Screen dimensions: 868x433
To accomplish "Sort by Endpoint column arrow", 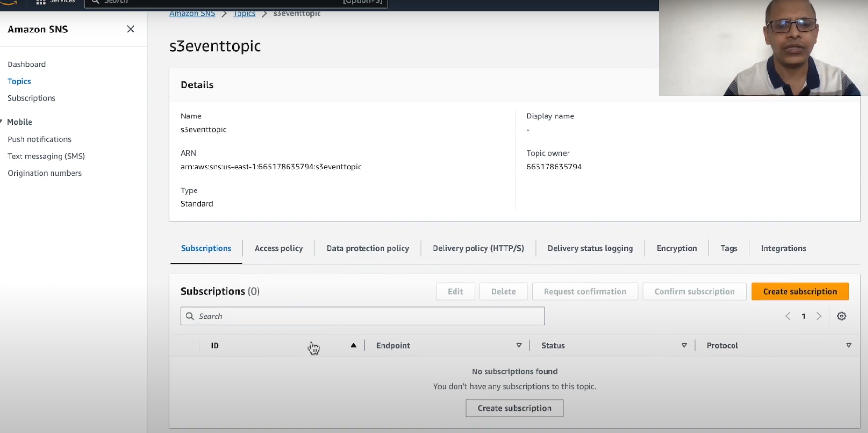I will 519,345.
